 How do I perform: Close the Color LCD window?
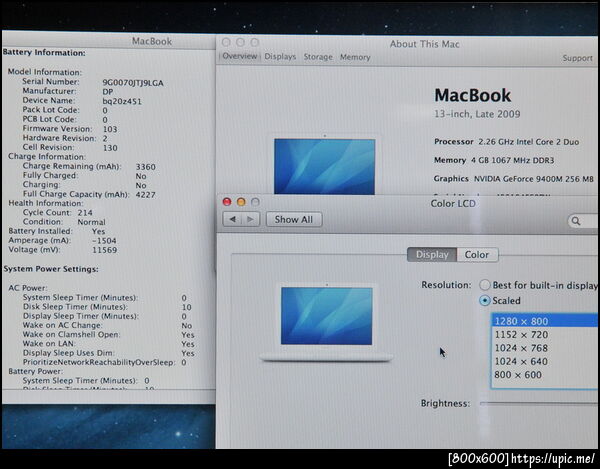pos(227,202)
